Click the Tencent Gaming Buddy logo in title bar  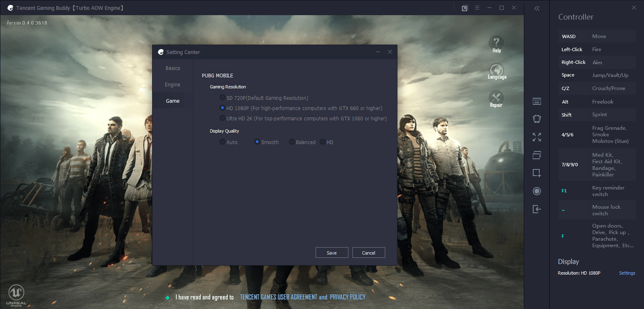pos(10,8)
